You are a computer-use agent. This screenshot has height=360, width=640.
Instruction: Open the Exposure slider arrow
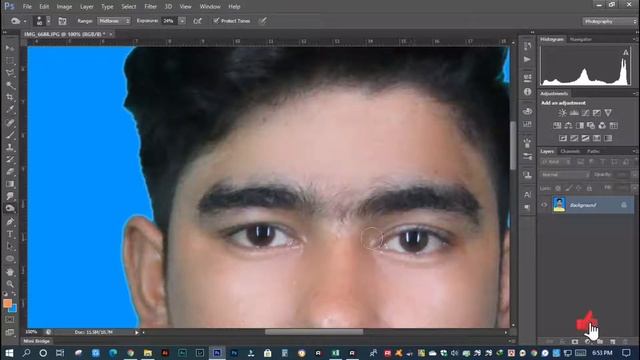182,21
